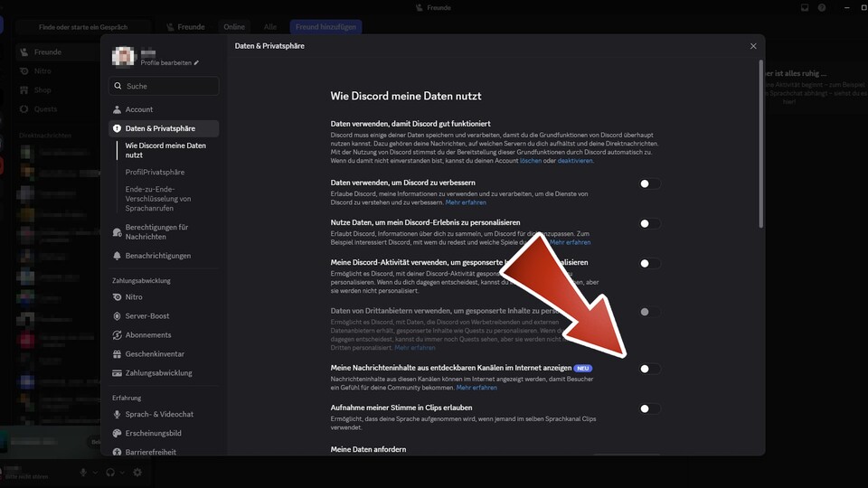Click the Barrierefreiheit accessibility icon

click(117, 452)
